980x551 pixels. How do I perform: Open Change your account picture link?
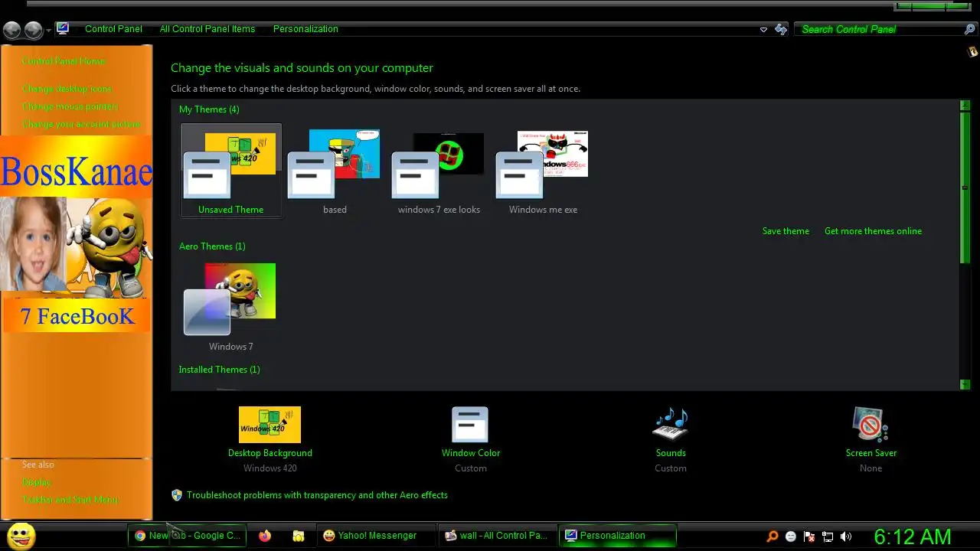pyautogui.click(x=81, y=124)
